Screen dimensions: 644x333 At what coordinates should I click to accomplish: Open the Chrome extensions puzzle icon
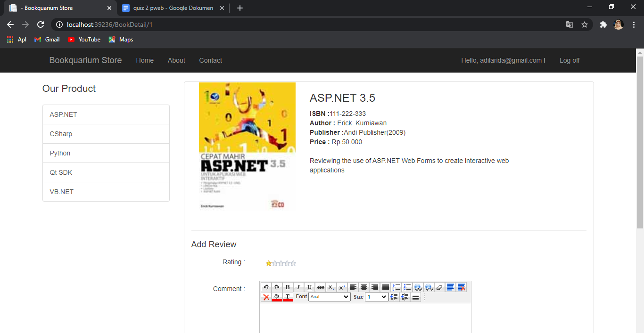(x=603, y=24)
